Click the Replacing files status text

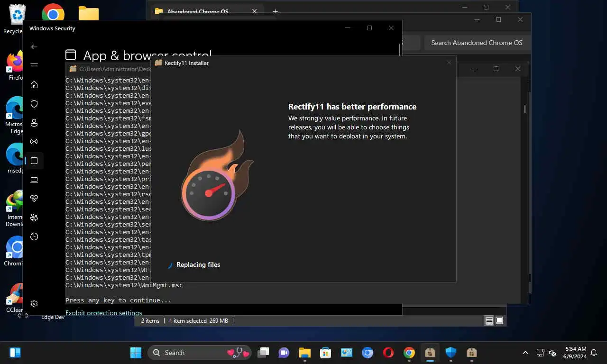point(198,265)
